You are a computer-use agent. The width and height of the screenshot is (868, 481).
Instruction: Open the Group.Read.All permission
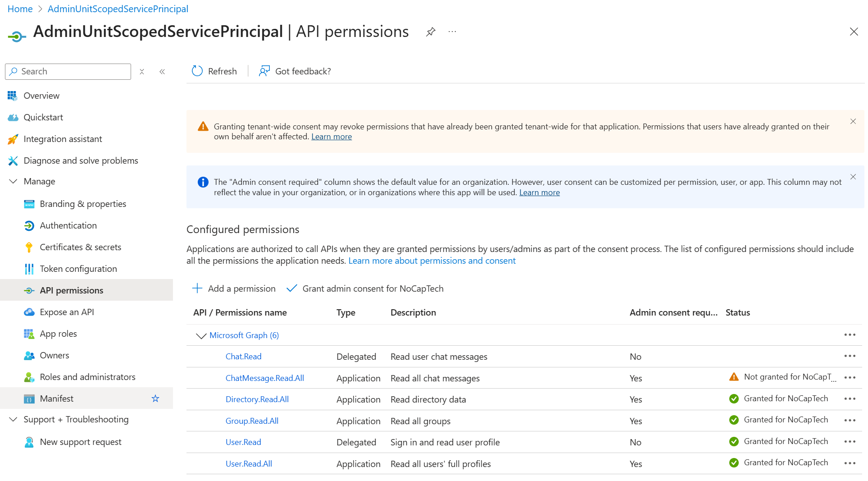pos(252,421)
